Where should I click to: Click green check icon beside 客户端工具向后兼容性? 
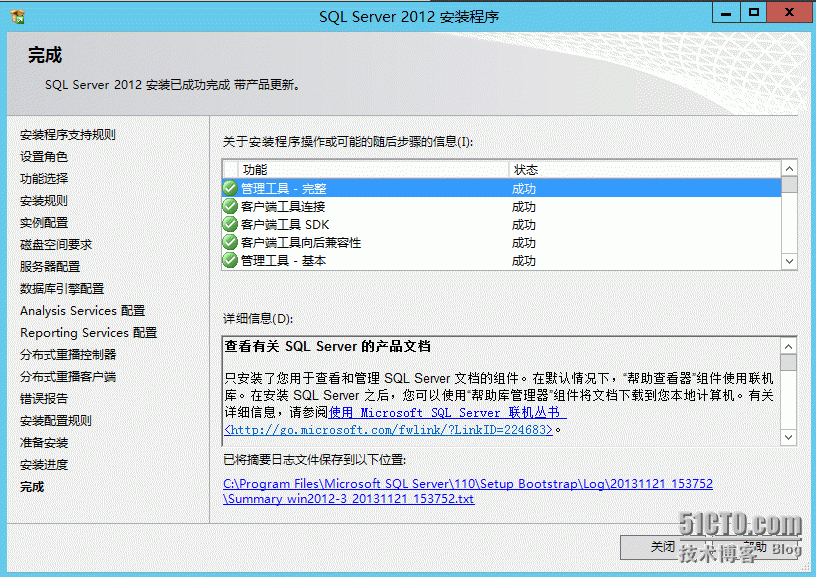230,242
